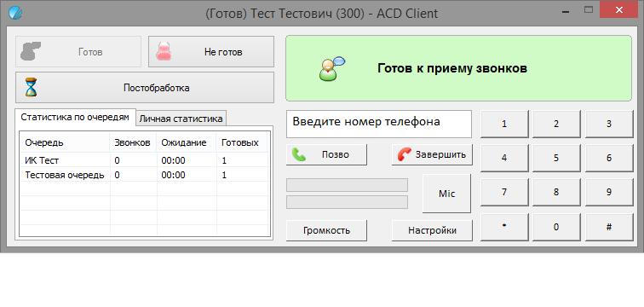Screen dimensions: 644x307
Task: Click the lower audio level bar
Action: [x=347, y=202]
